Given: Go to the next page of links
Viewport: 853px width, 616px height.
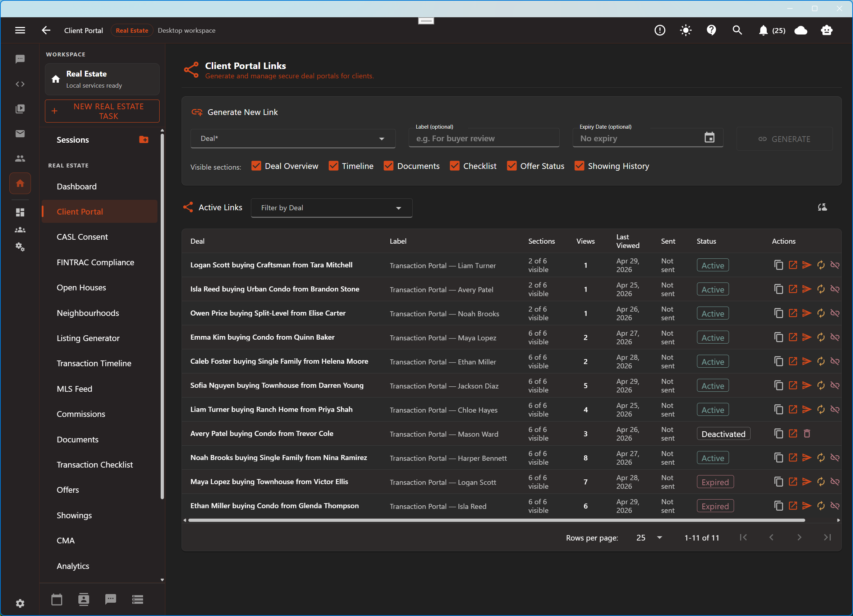Looking at the screenshot, I should click(799, 537).
